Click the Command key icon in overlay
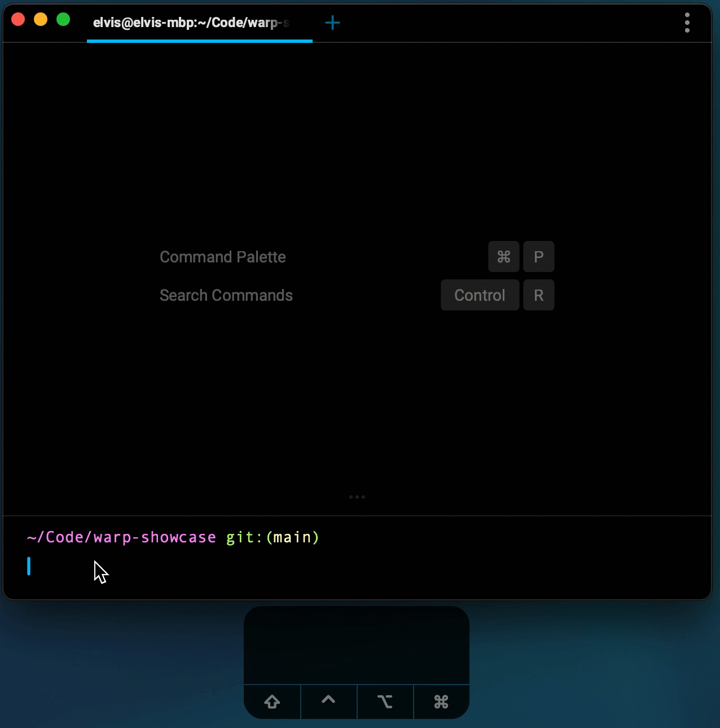Image resolution: width=720 pixels, height=728 pixels. pyautogui.click(x=441, y=701)
